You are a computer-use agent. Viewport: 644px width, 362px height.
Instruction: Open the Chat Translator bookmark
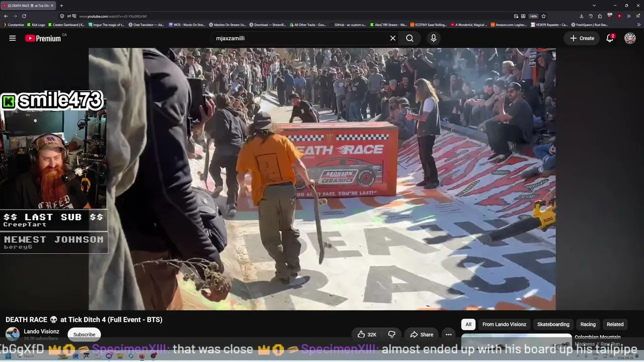click(x=146, y=25)
